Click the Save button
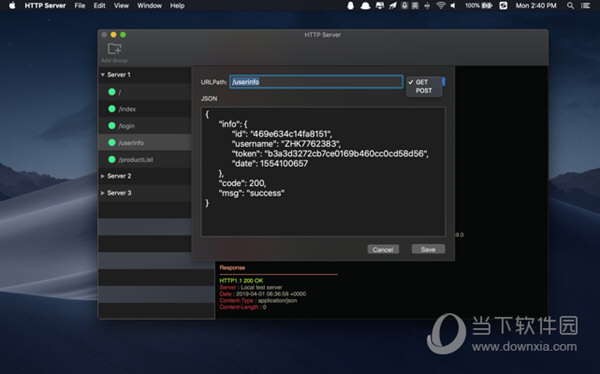This screenshot has height=374, width=600. pos(428,249)
